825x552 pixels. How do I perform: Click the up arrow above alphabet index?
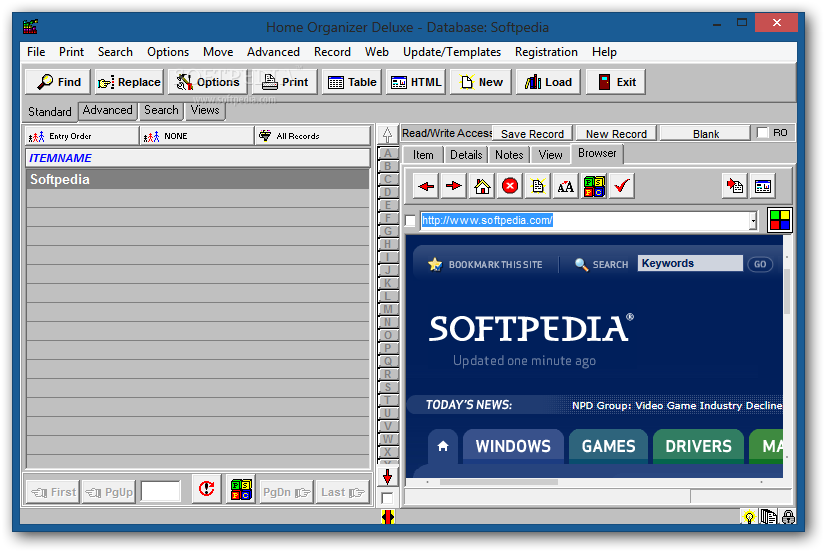(387, 135)
